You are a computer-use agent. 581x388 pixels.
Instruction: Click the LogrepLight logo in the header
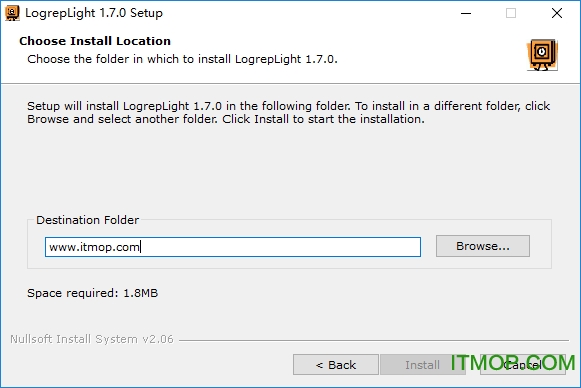[542, 55]
